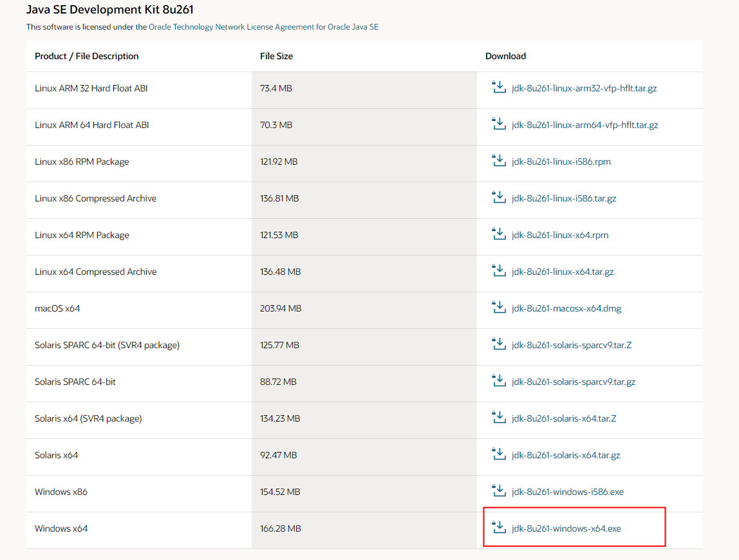This screenshot has width=739, height=560.
Task: Click the Product / File Description column header
Action: 87,56
